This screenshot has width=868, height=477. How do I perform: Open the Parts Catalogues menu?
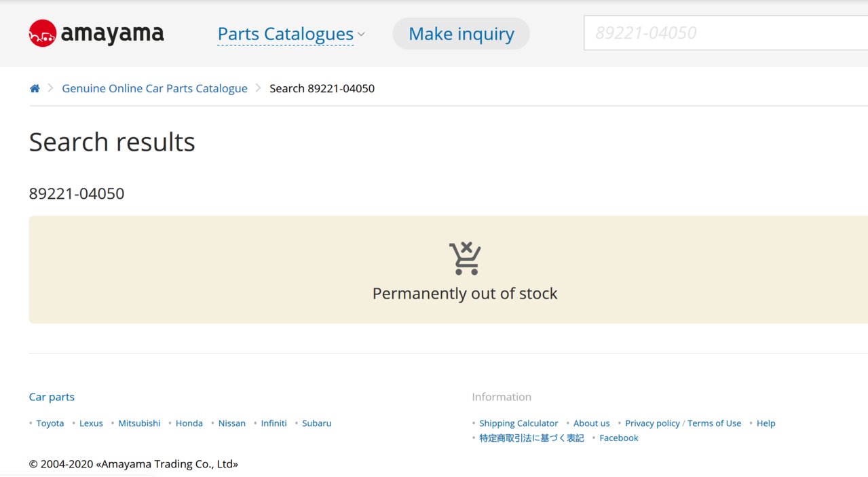pos(285,34)
